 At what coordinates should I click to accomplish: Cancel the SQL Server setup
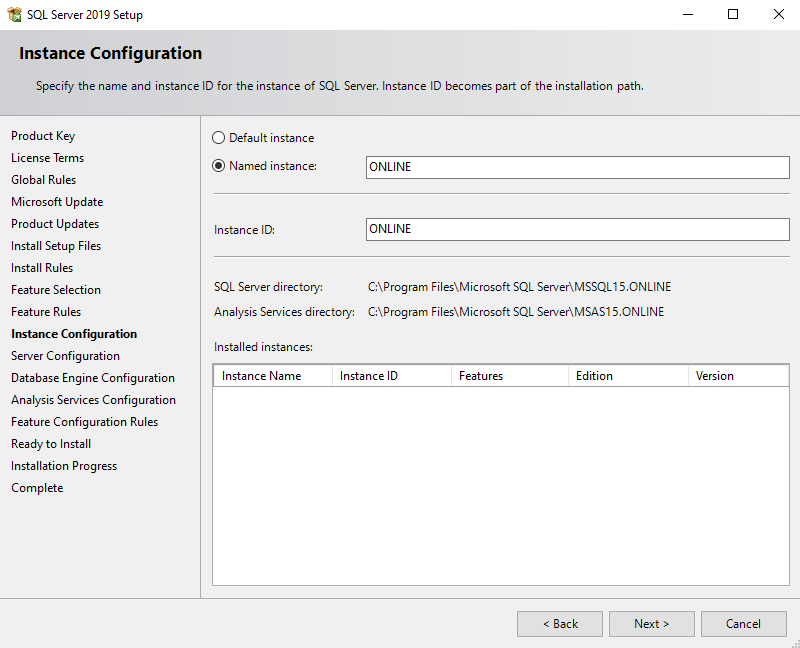point(743,624)
